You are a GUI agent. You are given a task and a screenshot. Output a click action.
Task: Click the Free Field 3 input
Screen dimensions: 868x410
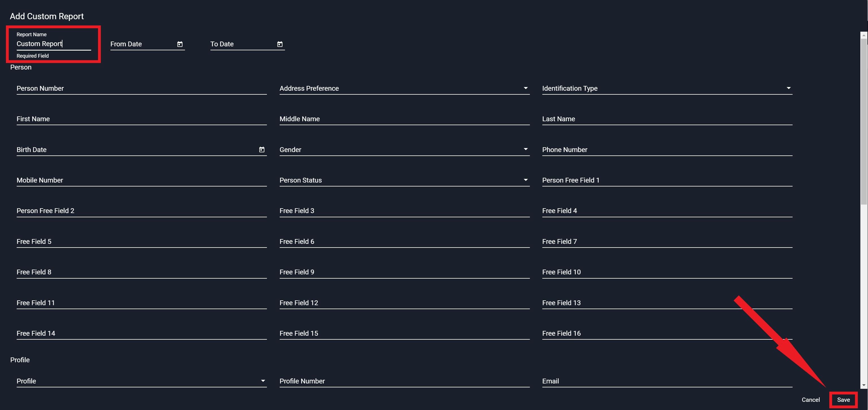point(405,211)
